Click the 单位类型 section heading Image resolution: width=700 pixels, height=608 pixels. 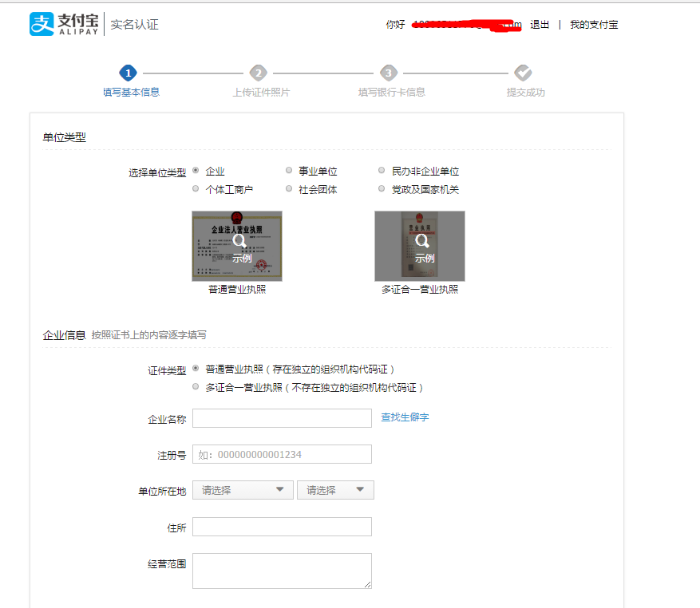[x=64, y=137]
